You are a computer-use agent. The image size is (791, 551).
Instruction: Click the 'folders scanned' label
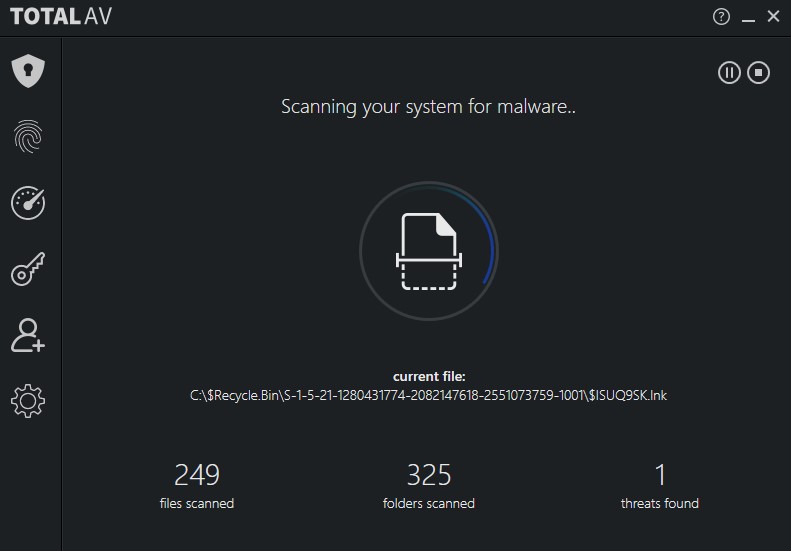coord(429,503)
